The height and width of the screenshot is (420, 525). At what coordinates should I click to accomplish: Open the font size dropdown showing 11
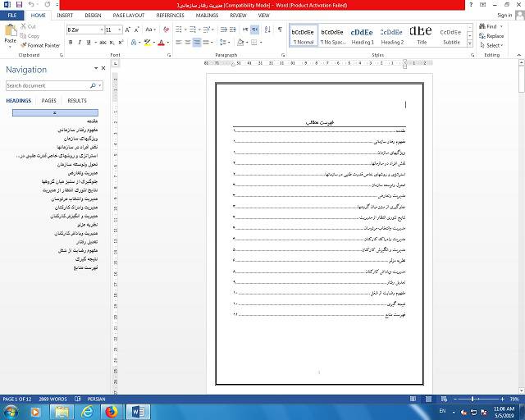[120, 30]
